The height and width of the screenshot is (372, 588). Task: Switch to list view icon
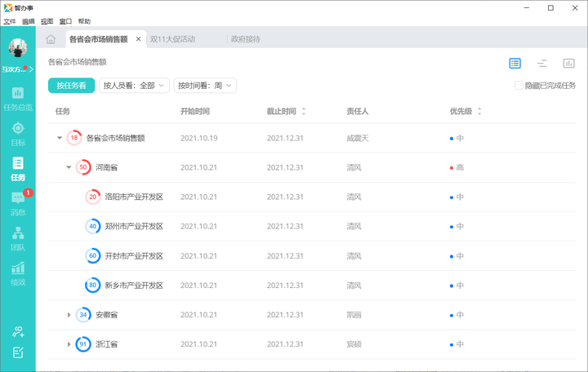pyautogui.click(x=514, y=64)
